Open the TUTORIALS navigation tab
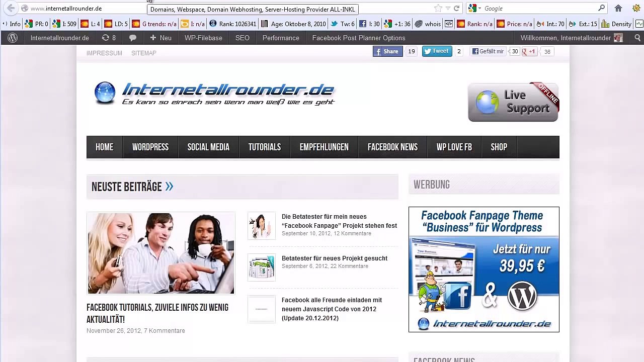The height and width of the screenshot is (362, 644). [265, 147]
